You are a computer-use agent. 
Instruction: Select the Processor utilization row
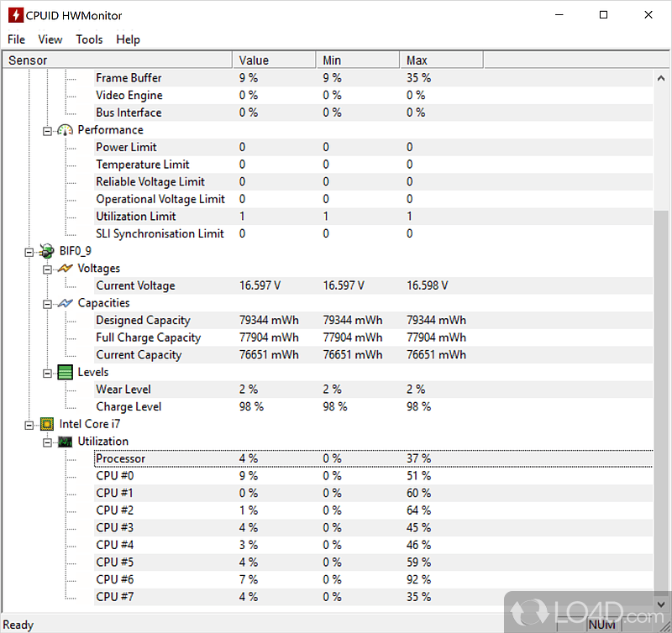click(x=373, y=458)
